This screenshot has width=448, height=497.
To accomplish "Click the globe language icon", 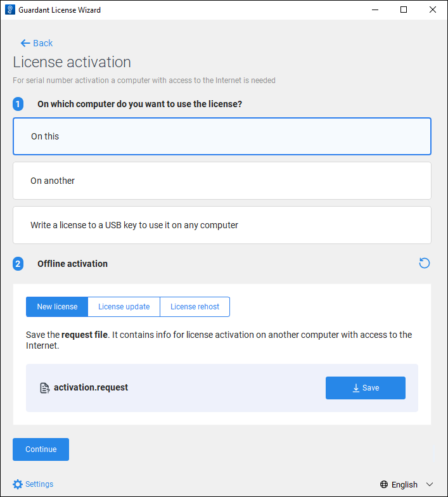I will [384, 485].
